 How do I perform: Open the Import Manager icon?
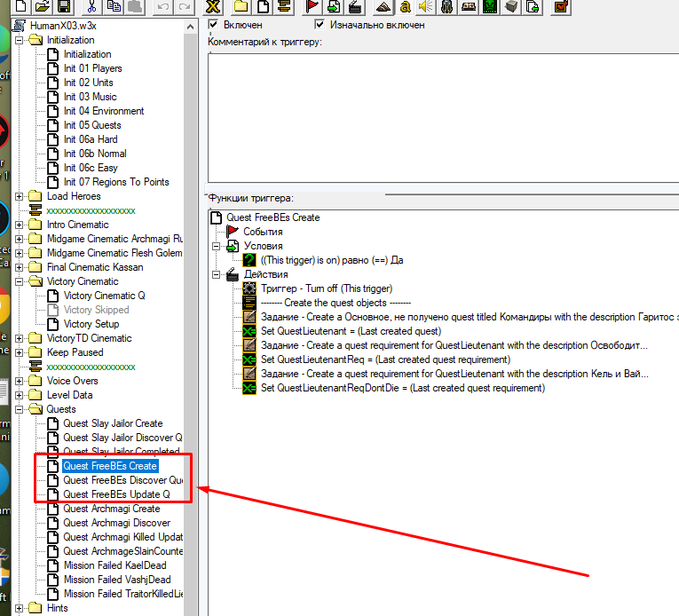coord(533,6)
